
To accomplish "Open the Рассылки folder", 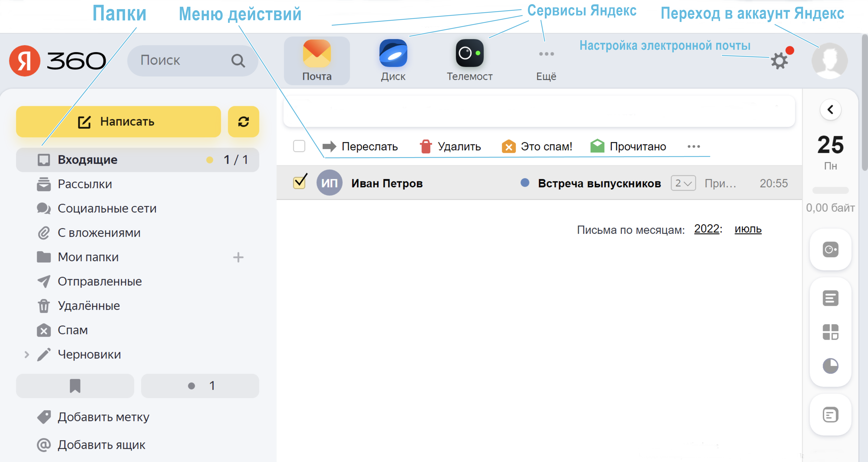I will [85, 184].
